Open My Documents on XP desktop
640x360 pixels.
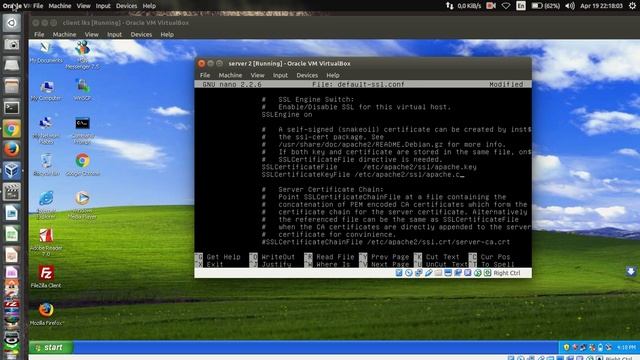point(46,52)
